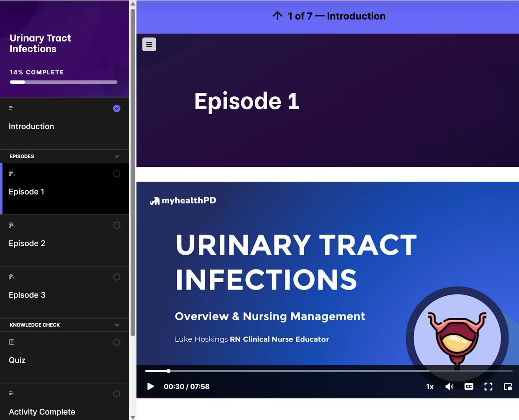
Task: Change playback speed from 1x
Action: (x=430, y=387)
